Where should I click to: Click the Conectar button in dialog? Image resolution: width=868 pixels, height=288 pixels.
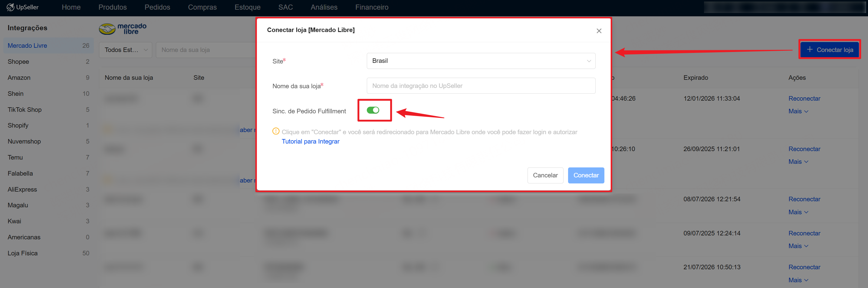tap(586, 175)
